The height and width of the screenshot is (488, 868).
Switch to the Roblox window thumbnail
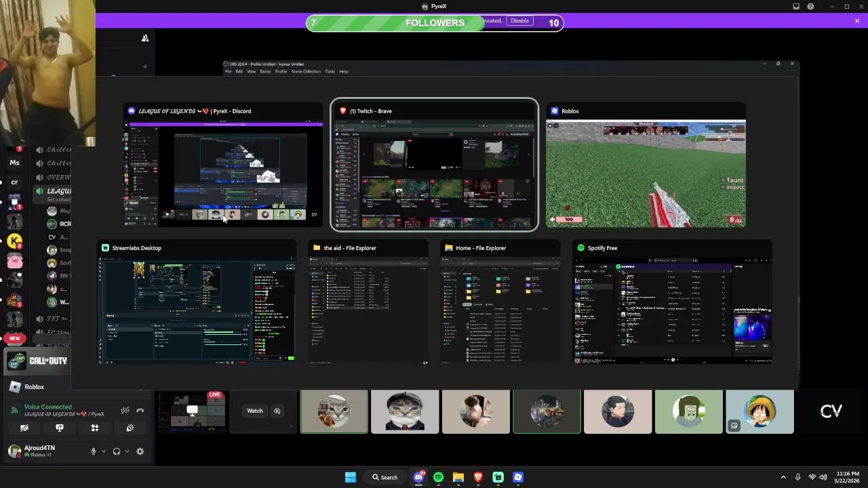click(x=646, y=166)
